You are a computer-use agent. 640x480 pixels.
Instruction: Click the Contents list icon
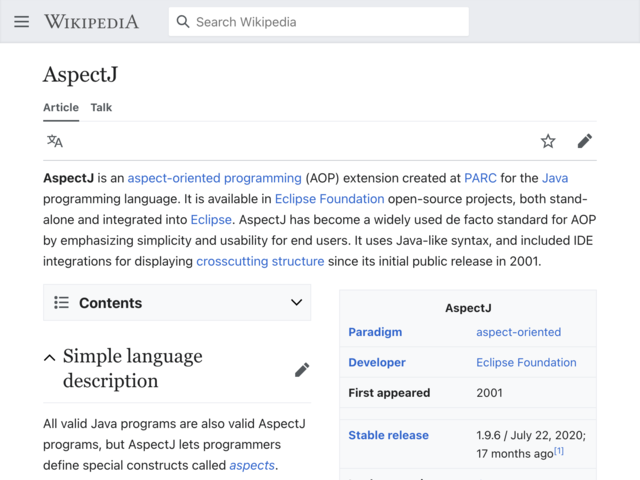[x=61, y=302]
